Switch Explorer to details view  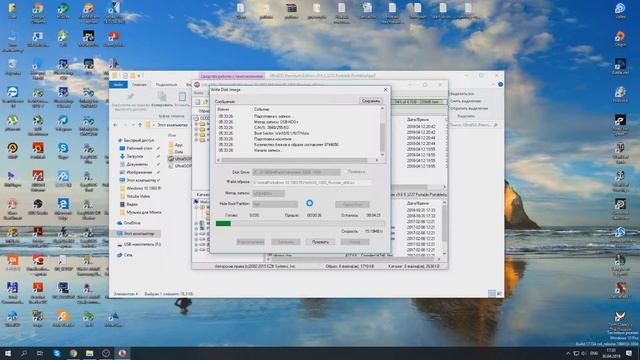[492, 293]
